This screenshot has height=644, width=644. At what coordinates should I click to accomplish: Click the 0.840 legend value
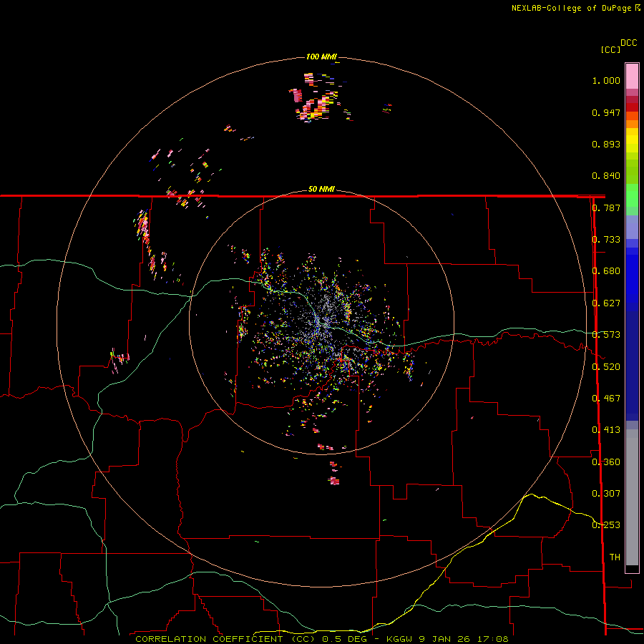pos(606,176)
